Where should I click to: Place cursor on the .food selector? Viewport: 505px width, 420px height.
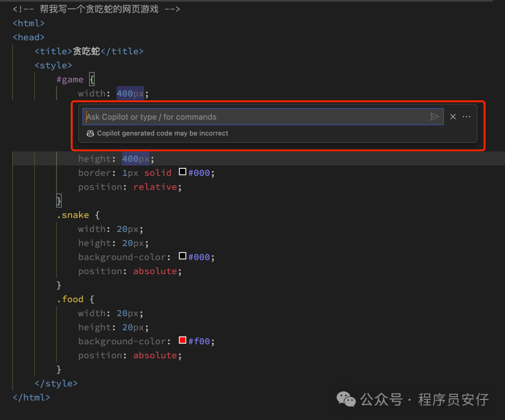pyautogui.click(x=70, y=299)
